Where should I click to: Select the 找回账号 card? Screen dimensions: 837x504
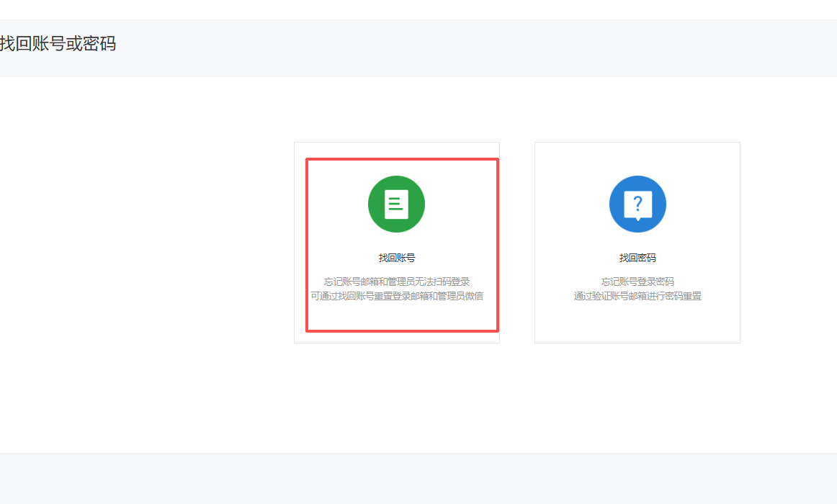(396, 243)
